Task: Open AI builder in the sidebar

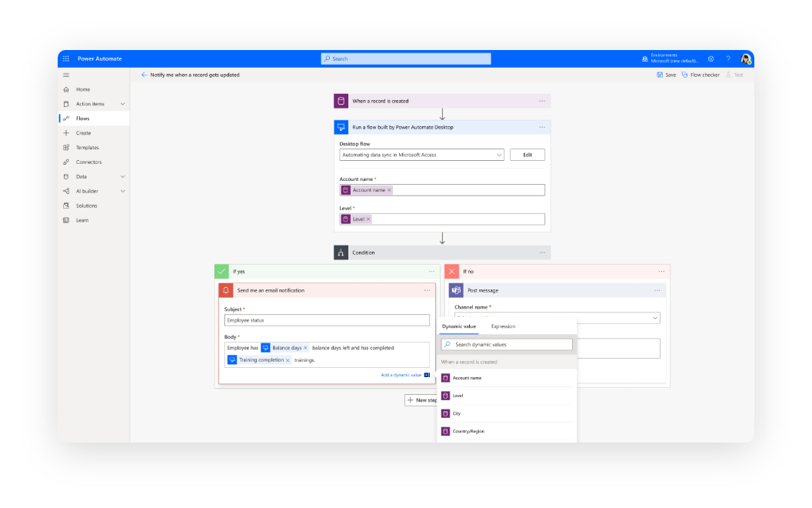Action: pos(88,191)
